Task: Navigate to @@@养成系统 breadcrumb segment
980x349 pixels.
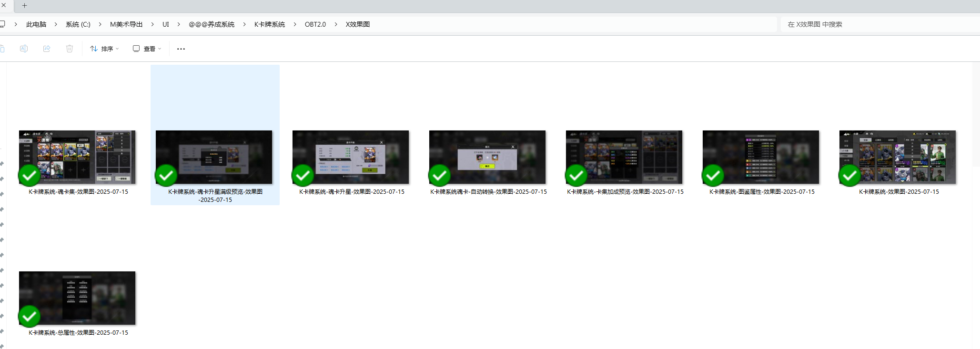Action: click(212, 24)
